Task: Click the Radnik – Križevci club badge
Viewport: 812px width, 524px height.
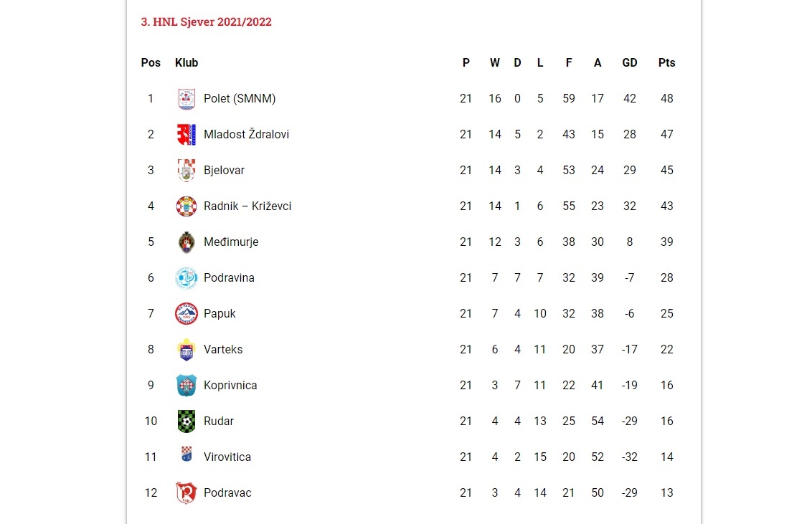Action: click(187, 206)
